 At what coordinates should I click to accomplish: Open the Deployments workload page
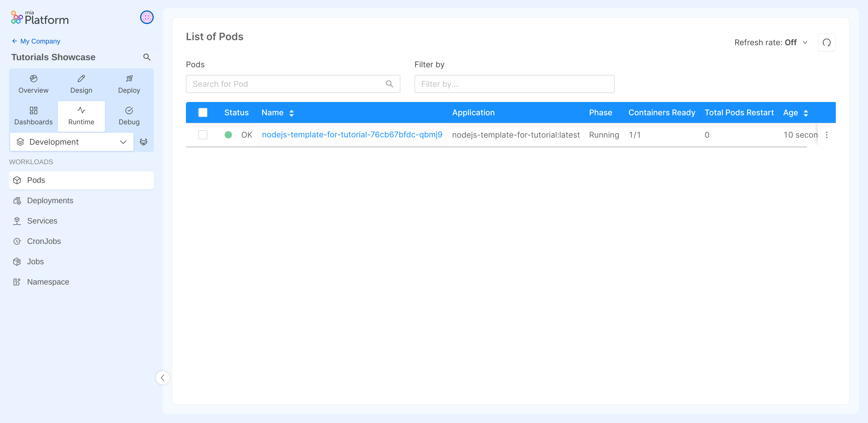tap(50, 201)
